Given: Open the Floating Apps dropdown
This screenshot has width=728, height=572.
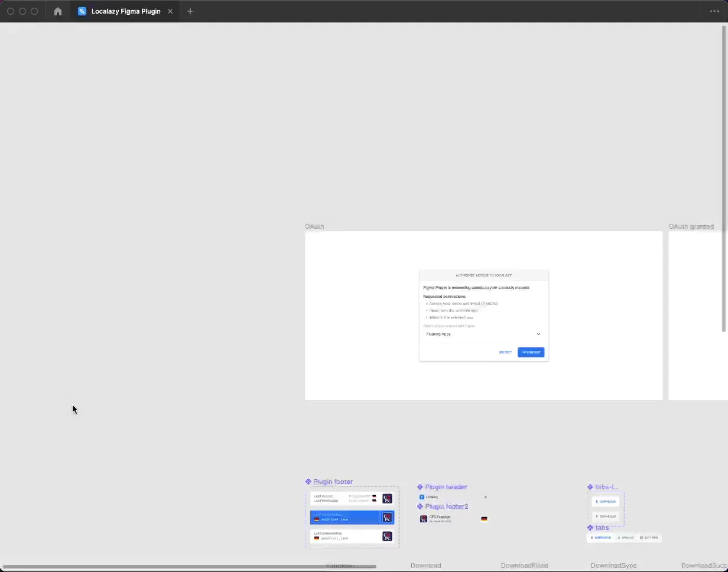Looking at the screenshot, I should (x=483, y=334).
